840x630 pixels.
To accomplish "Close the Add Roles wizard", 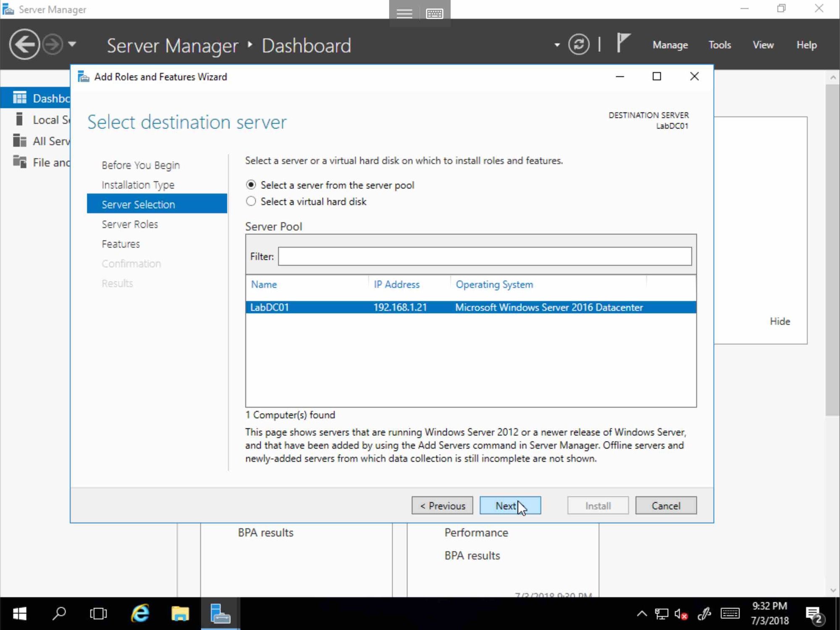I will pyautogui.click(x=695, y=76).
